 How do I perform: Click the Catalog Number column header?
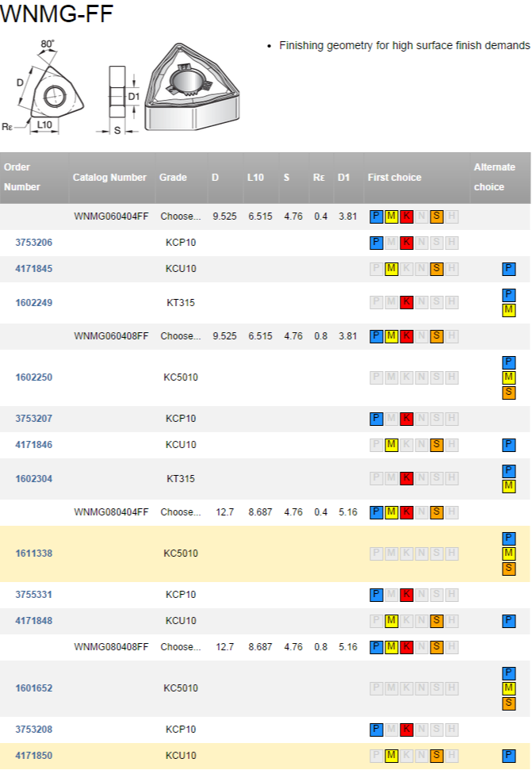pos(109,178)
